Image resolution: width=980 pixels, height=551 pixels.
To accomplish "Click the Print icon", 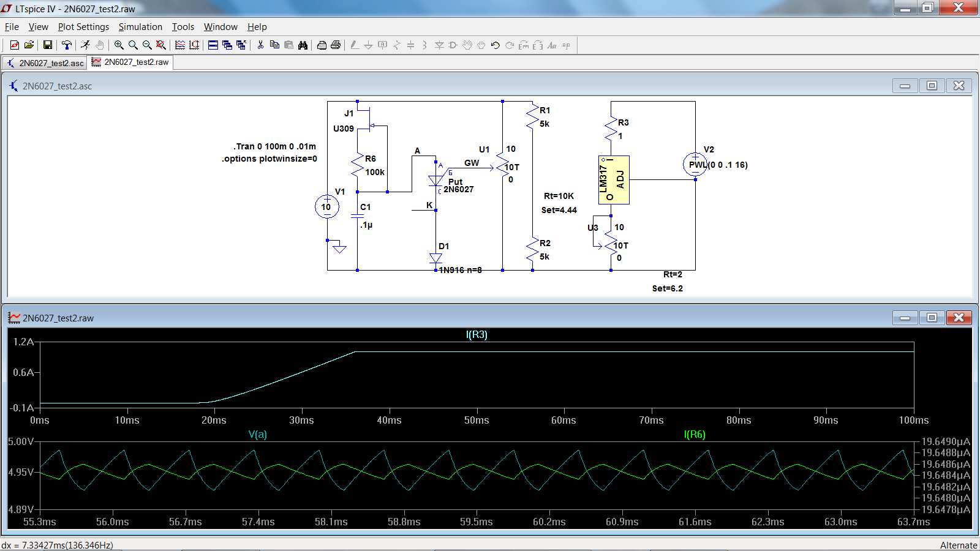I will pyautogui.click(x=336, y=45).
